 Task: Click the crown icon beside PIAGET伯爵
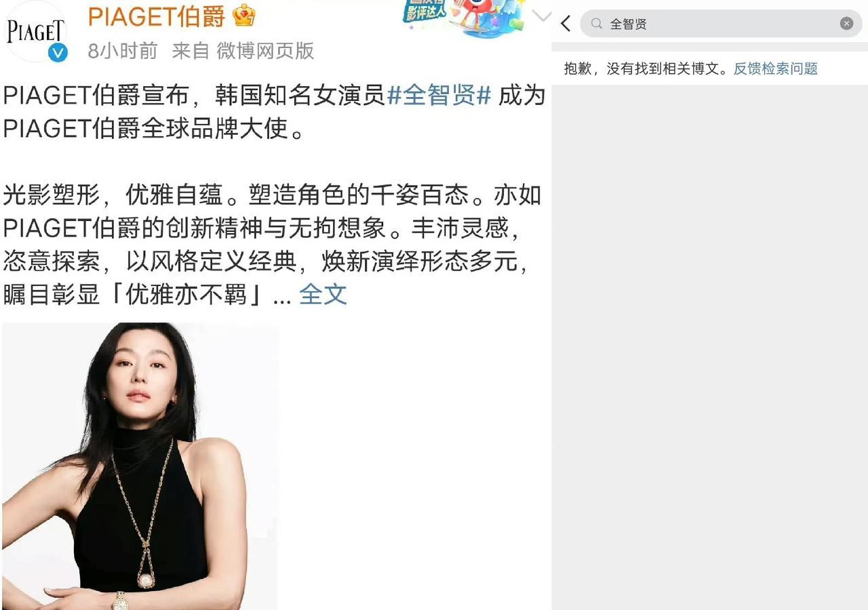(243, 16)
